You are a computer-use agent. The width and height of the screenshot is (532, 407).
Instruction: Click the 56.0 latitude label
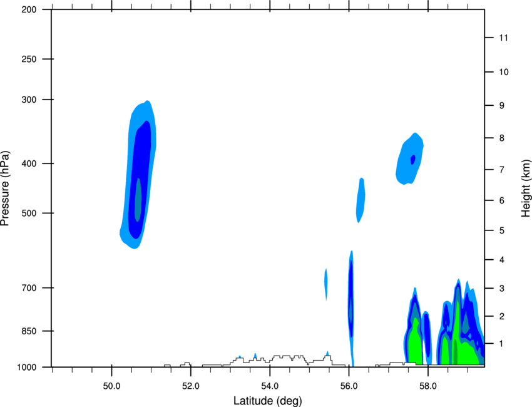point(349,386)
